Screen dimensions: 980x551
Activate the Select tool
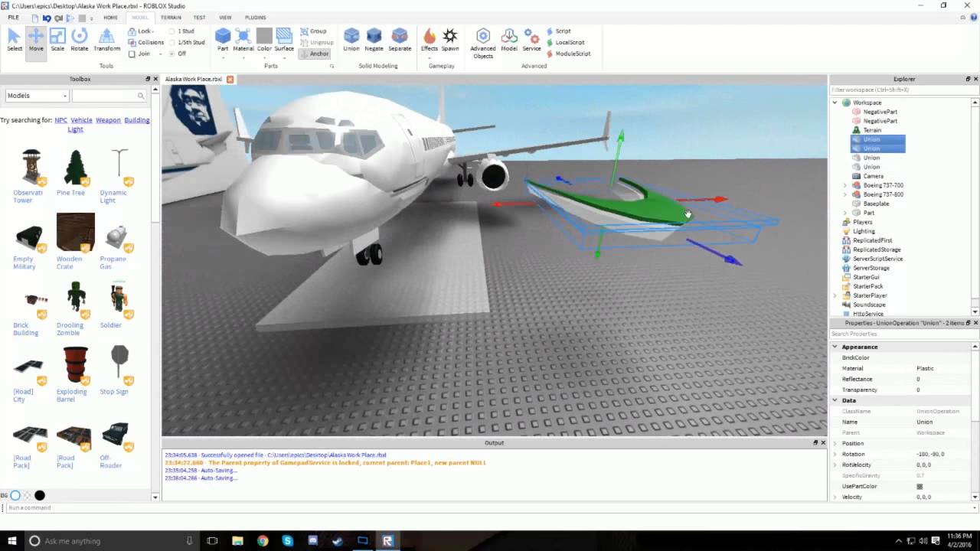point(15,40)
